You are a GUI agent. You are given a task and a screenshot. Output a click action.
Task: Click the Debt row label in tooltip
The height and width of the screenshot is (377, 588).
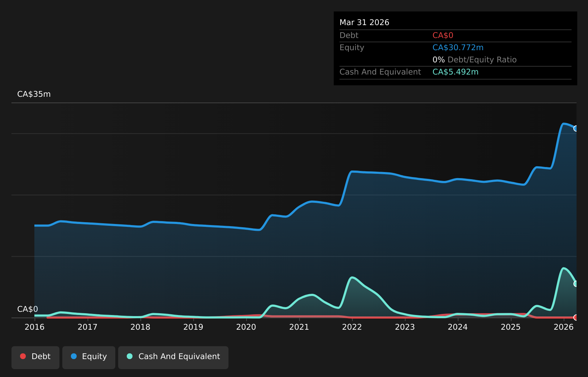(349, 35)
